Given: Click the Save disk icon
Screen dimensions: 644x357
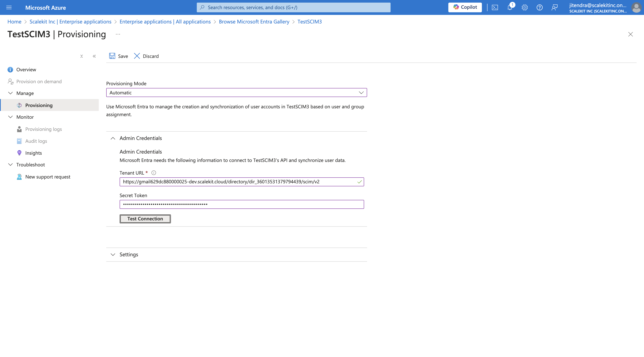Looking at the screenshot, I should [x=112, y=56].
